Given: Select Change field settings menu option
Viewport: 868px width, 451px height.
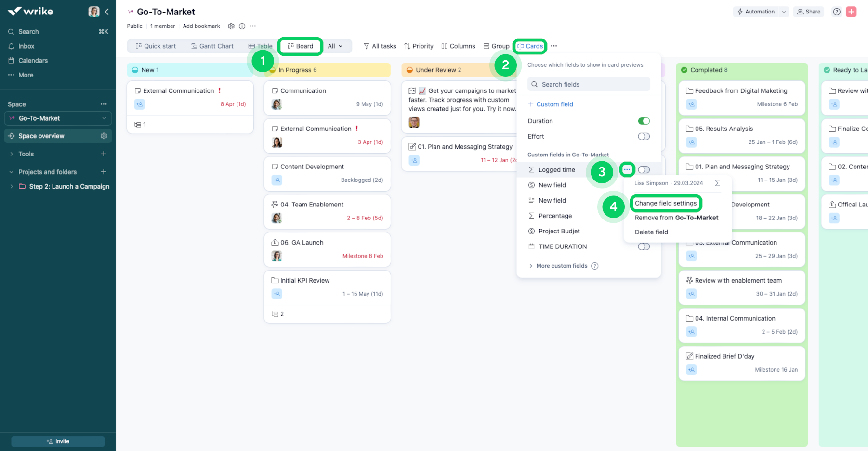Looking at the screenshot, I should pos(665,203).
